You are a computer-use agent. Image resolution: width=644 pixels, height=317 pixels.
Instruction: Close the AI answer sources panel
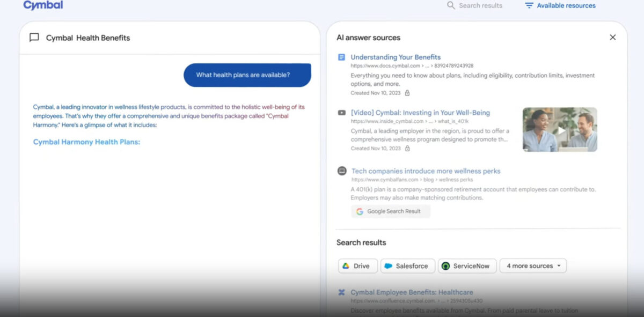[x=613, y=37]
